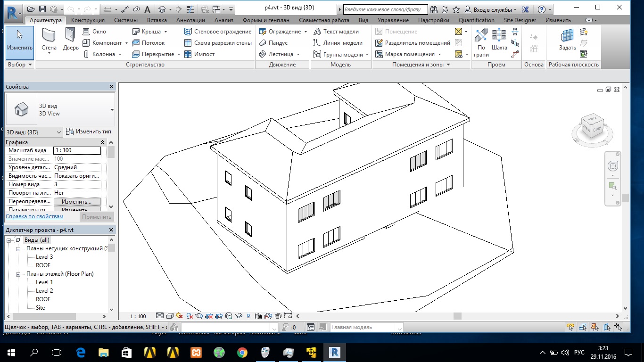Select the Model Line (Линия модели) tool
The height and width of the screenshot is (362, 644).
click(x=338, y=43)
